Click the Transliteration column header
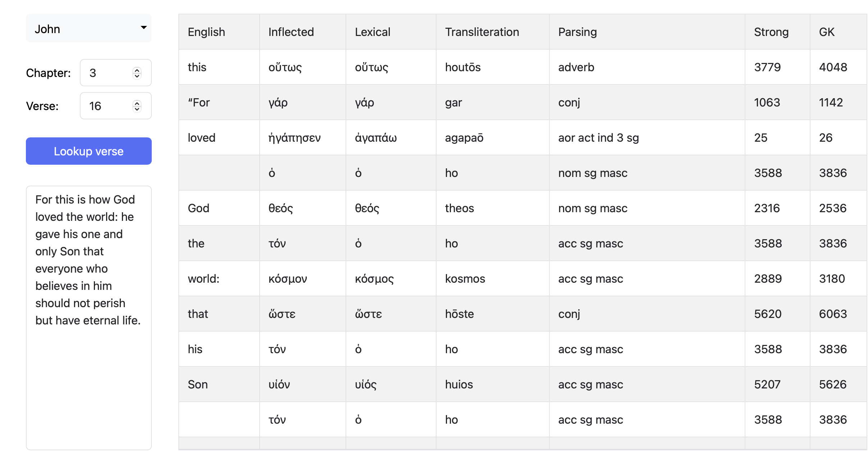This screenshot has width=868, height=451. pos(482,32)
